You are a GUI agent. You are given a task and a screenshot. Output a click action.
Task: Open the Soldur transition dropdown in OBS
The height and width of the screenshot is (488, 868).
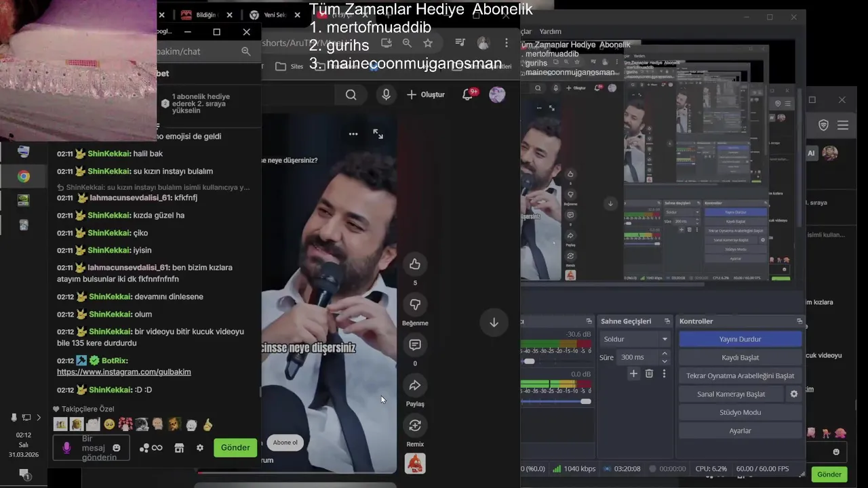635,339
